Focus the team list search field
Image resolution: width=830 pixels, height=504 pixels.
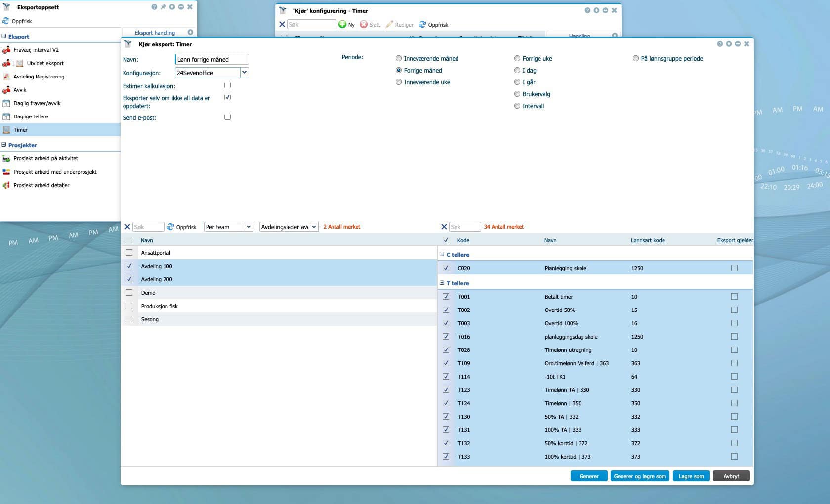(x=148, y=227)
